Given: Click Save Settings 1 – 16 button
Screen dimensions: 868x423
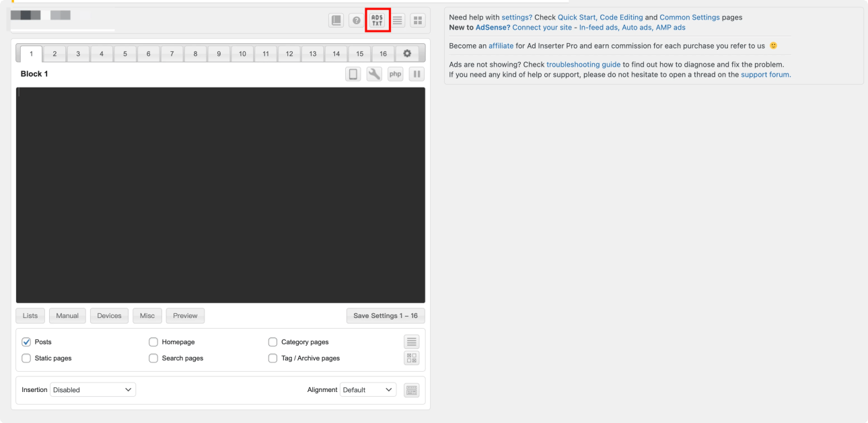Looking at the screenshot, I should 386,316.
